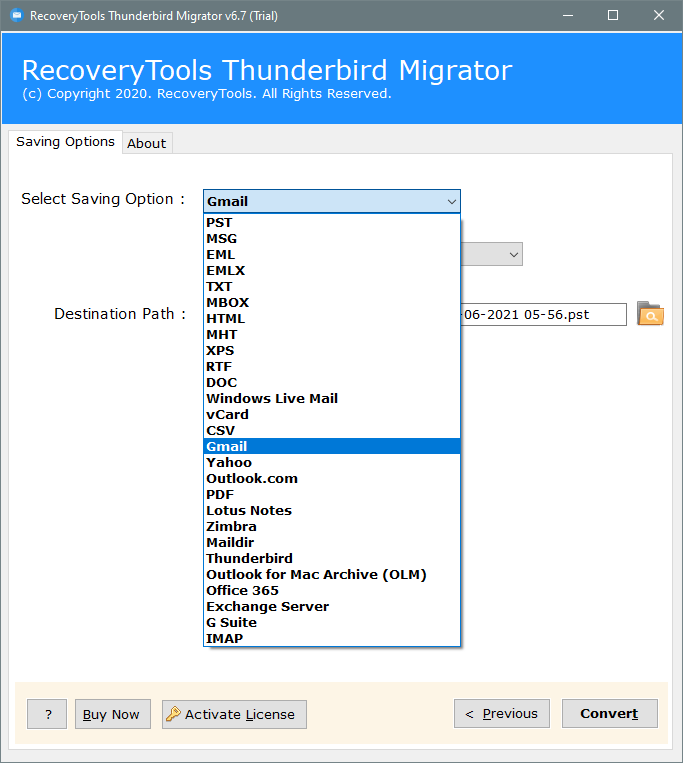Select Outlook for Mac Archive (OLM)
The width and height of the screenshot is (683, 763).
point(332,575)
